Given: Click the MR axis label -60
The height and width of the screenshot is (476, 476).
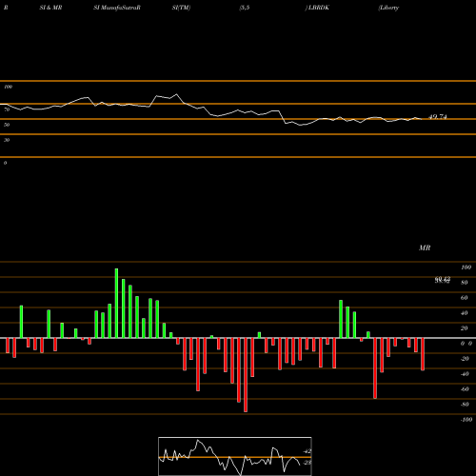Looking at the screenshot, I should point(465,389).
